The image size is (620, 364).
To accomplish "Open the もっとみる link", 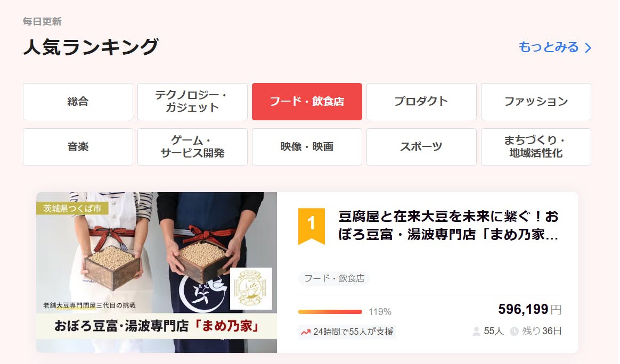I will click(555, 47).
